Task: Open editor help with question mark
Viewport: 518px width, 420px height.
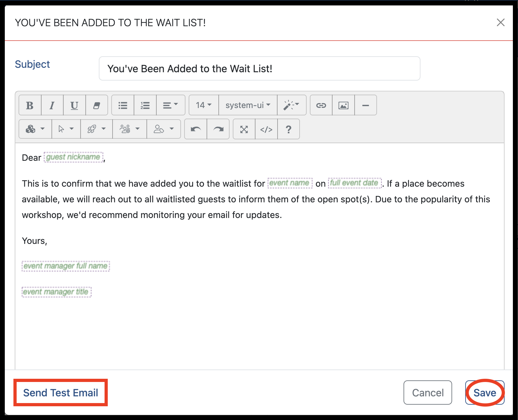Action: 289,129
